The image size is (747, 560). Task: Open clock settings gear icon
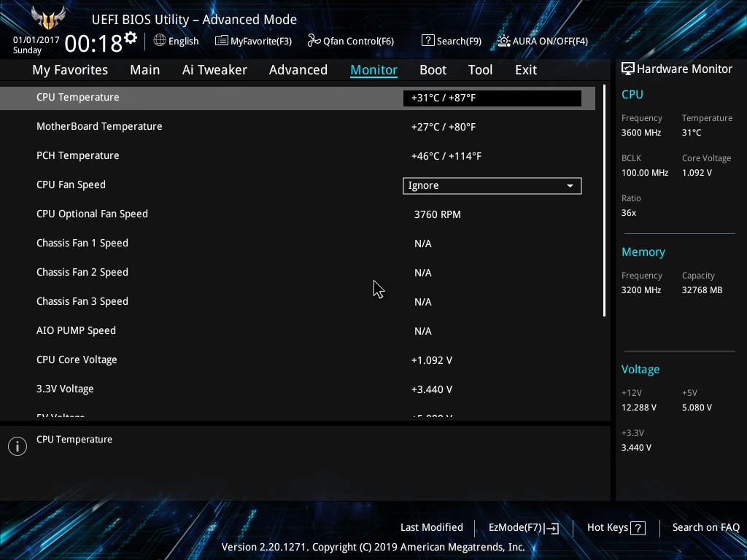pos(131,37)
